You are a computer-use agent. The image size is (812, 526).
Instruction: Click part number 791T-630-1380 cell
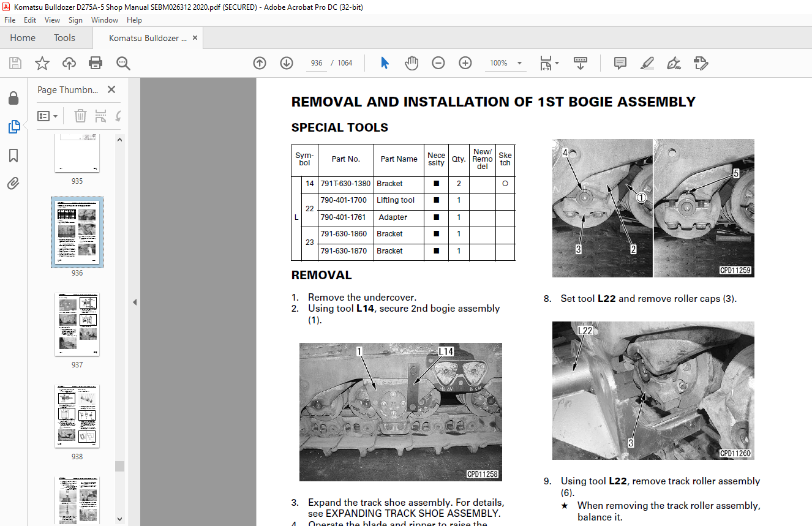point(346,184)
